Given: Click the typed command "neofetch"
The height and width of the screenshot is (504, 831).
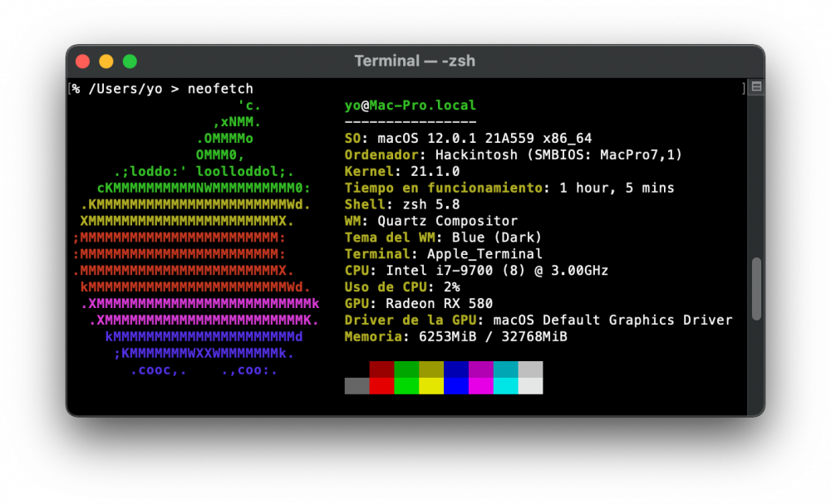Looking at the screenshot, I should click(x=220, y=88).
